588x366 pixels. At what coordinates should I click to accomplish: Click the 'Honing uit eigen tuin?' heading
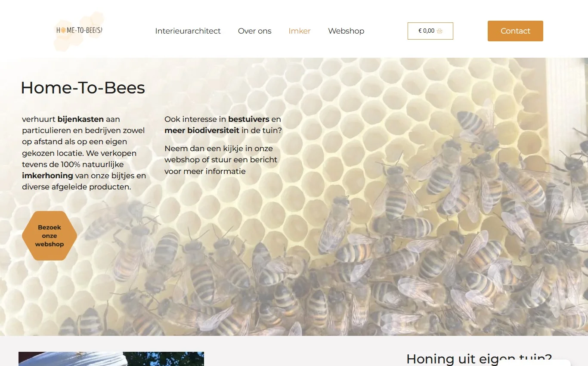pyautogui.click(x=479, y=358)
